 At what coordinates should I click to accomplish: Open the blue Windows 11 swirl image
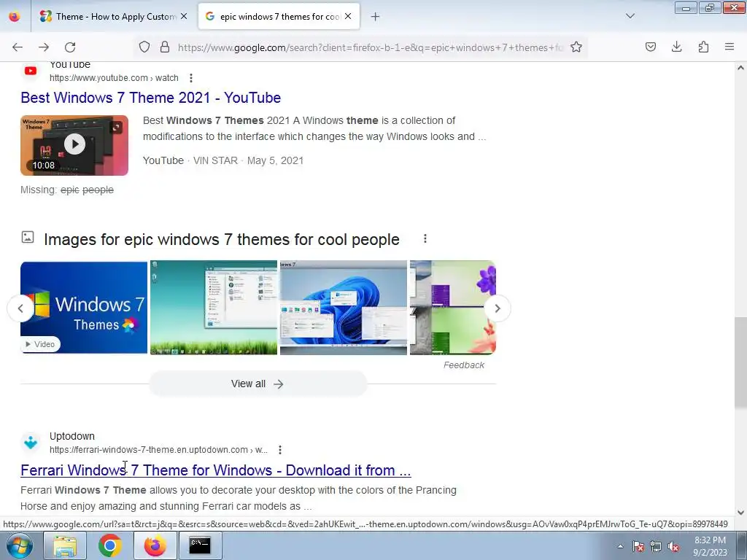coord(344,308)
